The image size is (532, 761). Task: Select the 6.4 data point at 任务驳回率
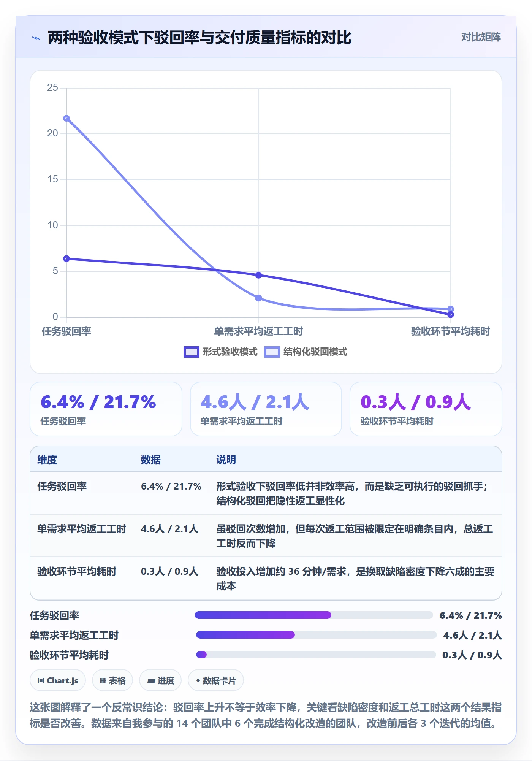(x=66, y=259)
